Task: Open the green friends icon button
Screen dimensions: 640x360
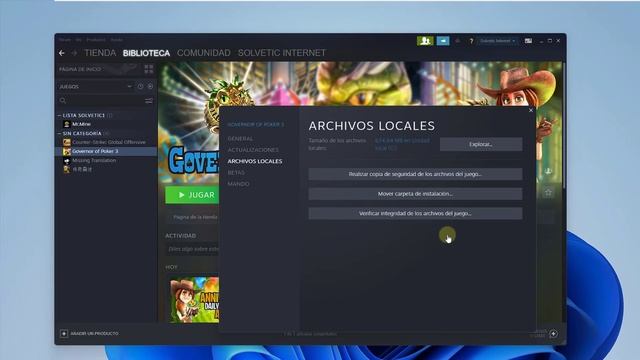Action: pyautogui.click(x=425, y=41)
